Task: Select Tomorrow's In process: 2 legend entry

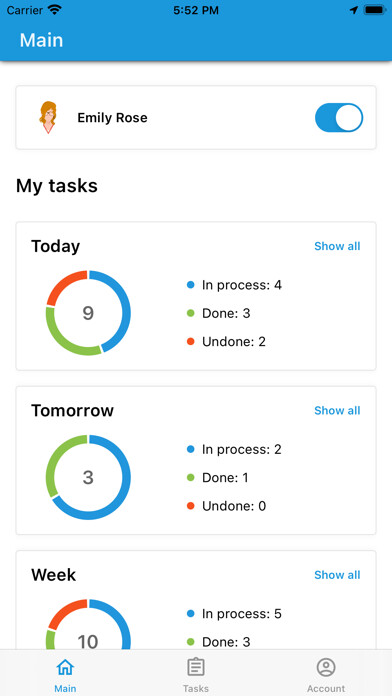Action: coord(234,449)
